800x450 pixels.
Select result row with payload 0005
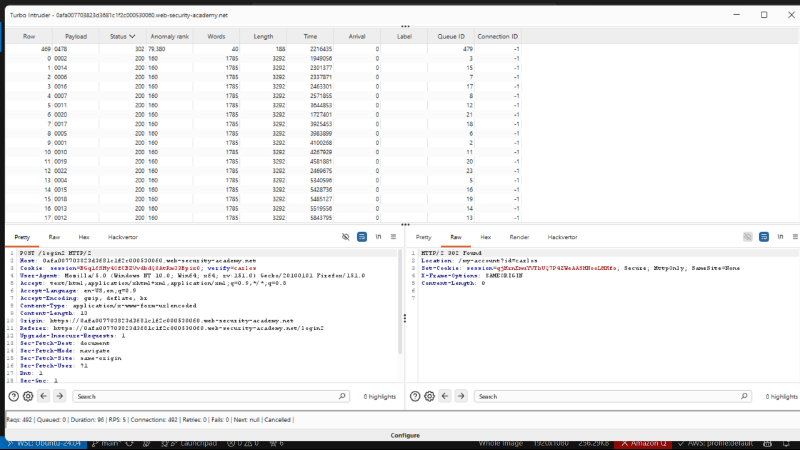point(263,134)
